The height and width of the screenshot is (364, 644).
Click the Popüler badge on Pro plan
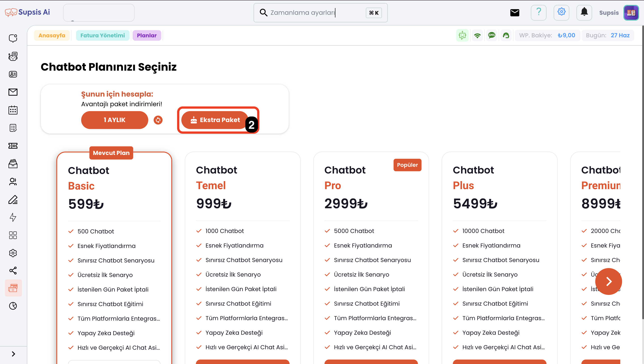[x=407, y=165]
